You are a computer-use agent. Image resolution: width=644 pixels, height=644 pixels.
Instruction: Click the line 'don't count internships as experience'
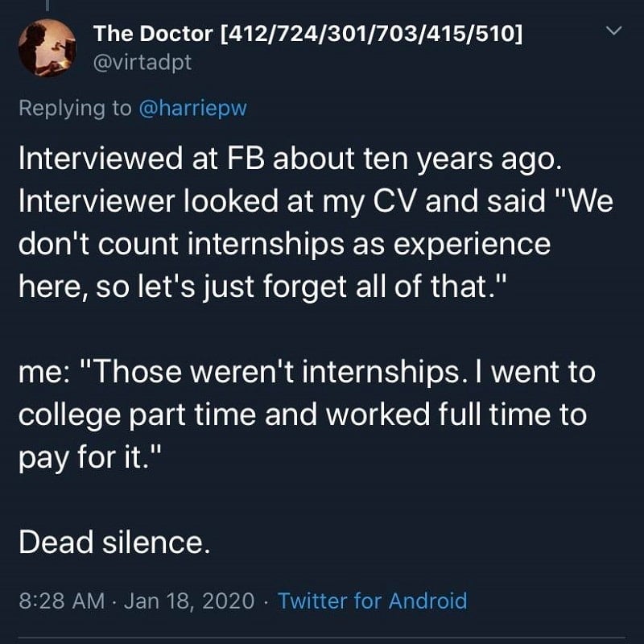(x=284, y=244)
